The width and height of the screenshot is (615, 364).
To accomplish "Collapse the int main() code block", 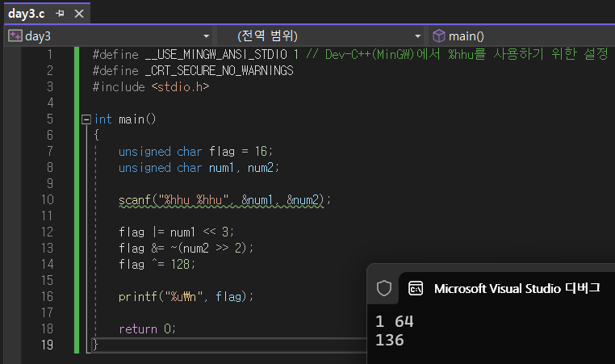I will [x=86, y=119].
